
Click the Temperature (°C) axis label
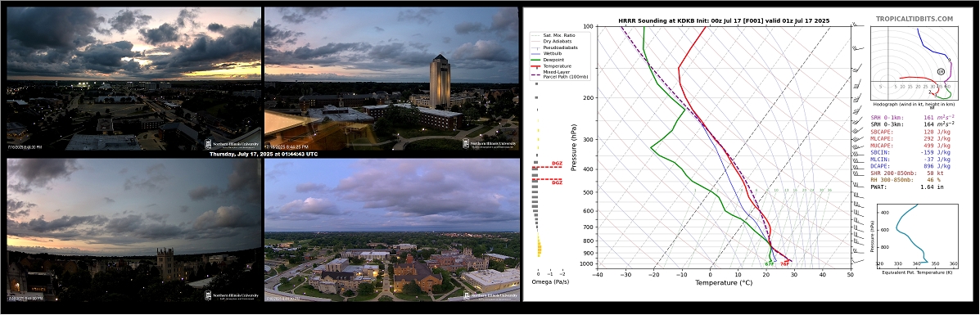tap(724, 283)
